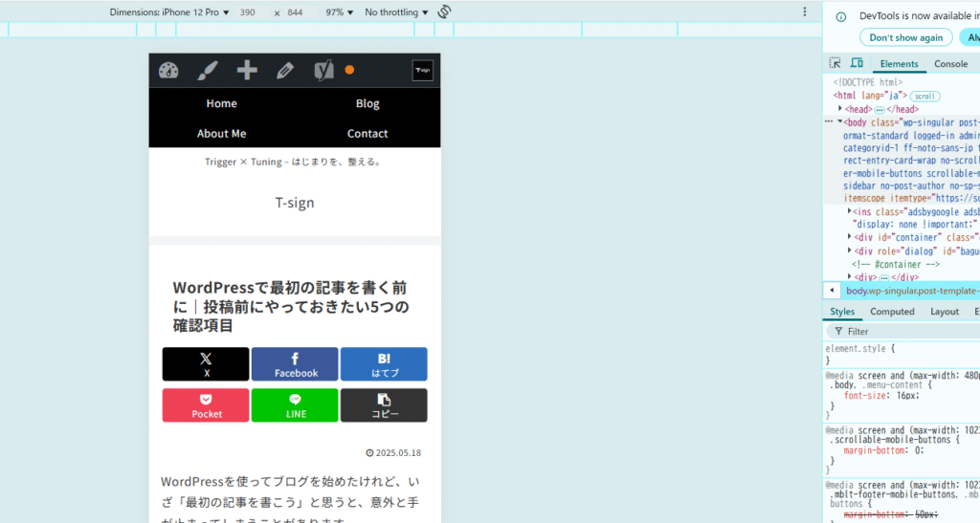
Task: Click the margin-bottom: 0 declaration
Action: 883,450
